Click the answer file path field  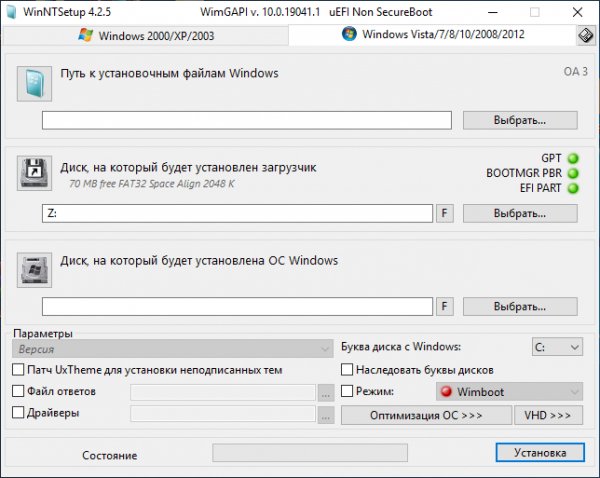(223, 393)
